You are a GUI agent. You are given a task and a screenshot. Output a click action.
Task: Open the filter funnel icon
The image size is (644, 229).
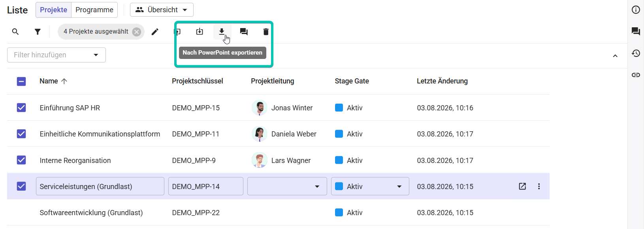(x=38, y=32)
